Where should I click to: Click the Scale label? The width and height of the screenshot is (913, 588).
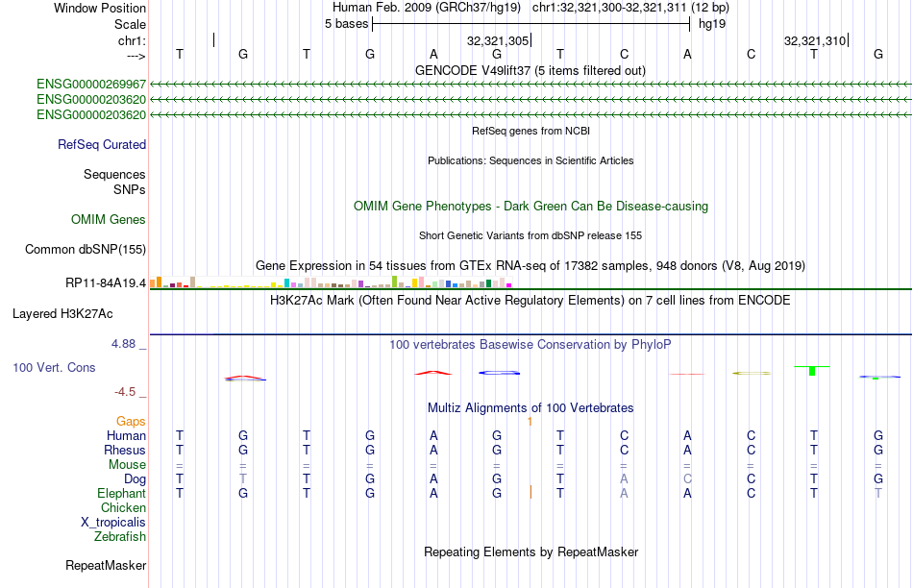[x=130, y=24]
